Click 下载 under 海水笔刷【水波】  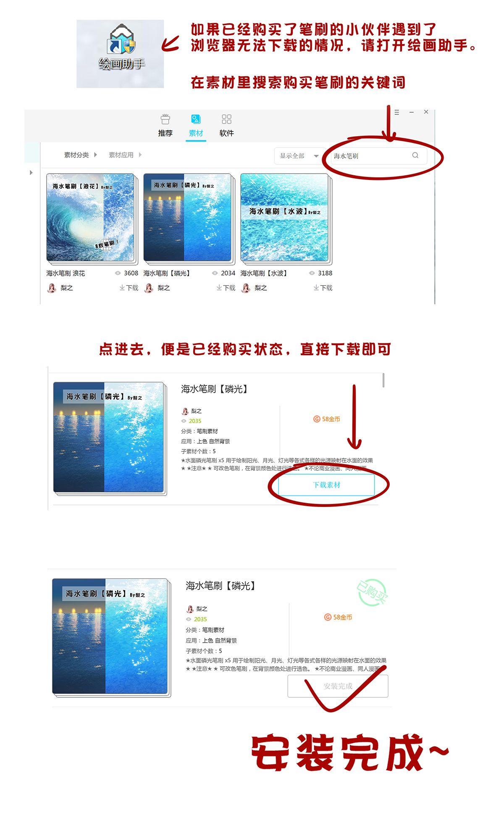[323, 288]
